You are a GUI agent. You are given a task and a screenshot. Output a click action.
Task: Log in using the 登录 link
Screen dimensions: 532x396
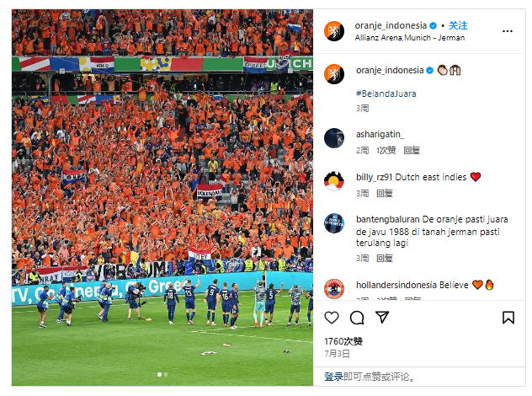click(x=333, y=377)
